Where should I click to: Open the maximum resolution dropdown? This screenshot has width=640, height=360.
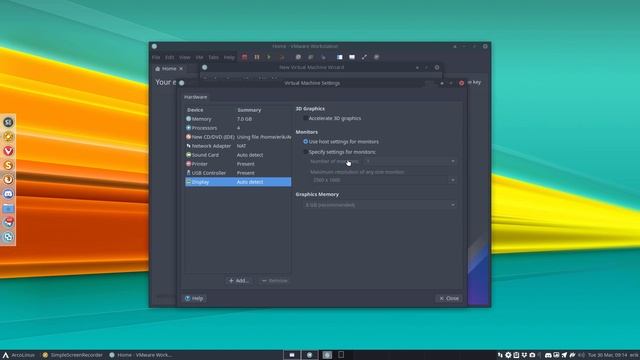pyautogui.click(x=383, y=180)
